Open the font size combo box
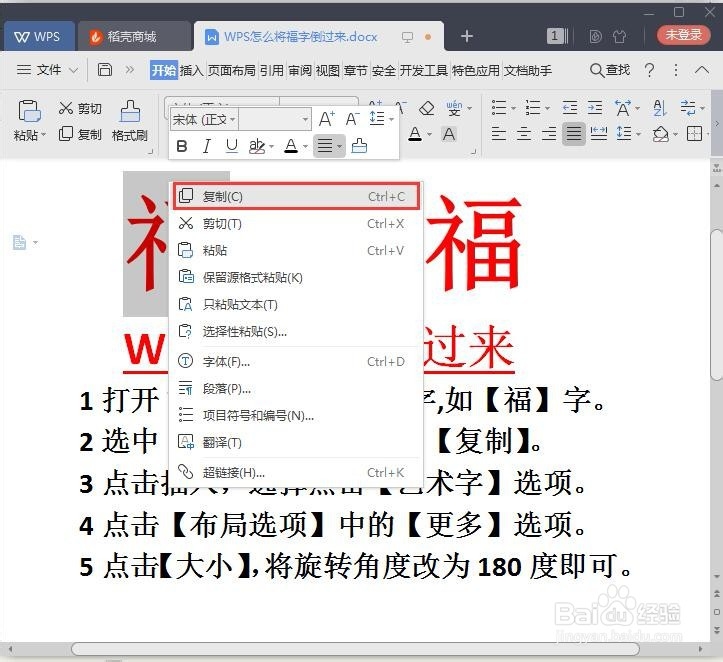The image size is (723, 662). 275,120
